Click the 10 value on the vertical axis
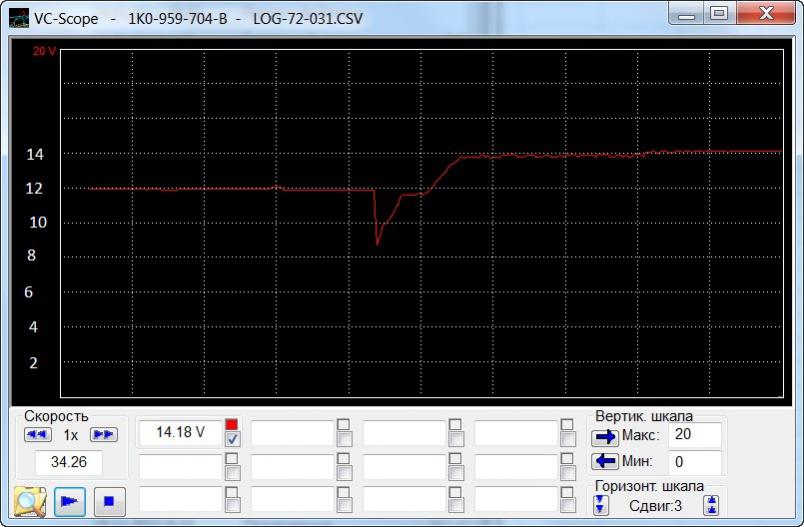The image size is (804, 527). tap(38, 222)
